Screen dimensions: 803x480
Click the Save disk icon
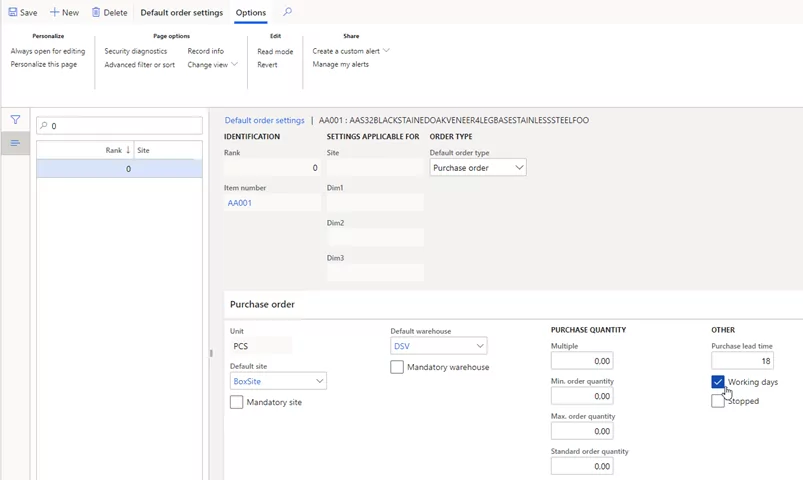(13, 13)
